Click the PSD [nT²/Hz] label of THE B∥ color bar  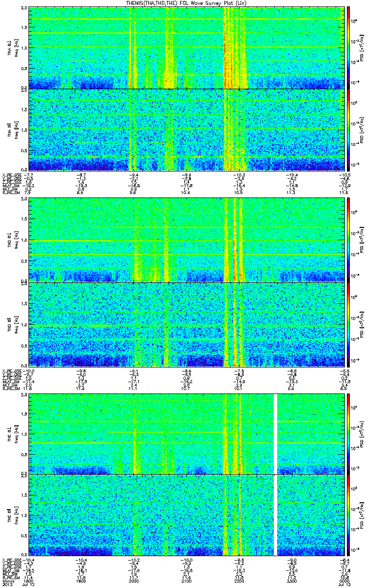(x=362, y=516)
